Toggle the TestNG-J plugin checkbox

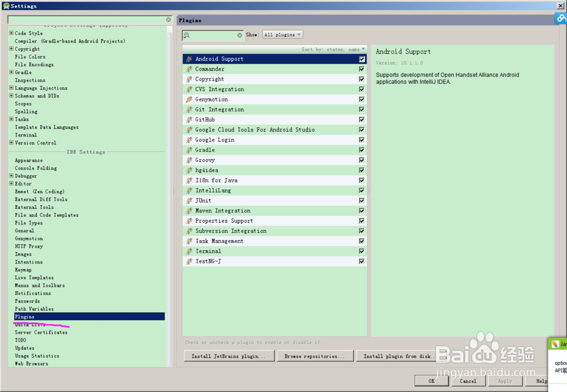362,261
